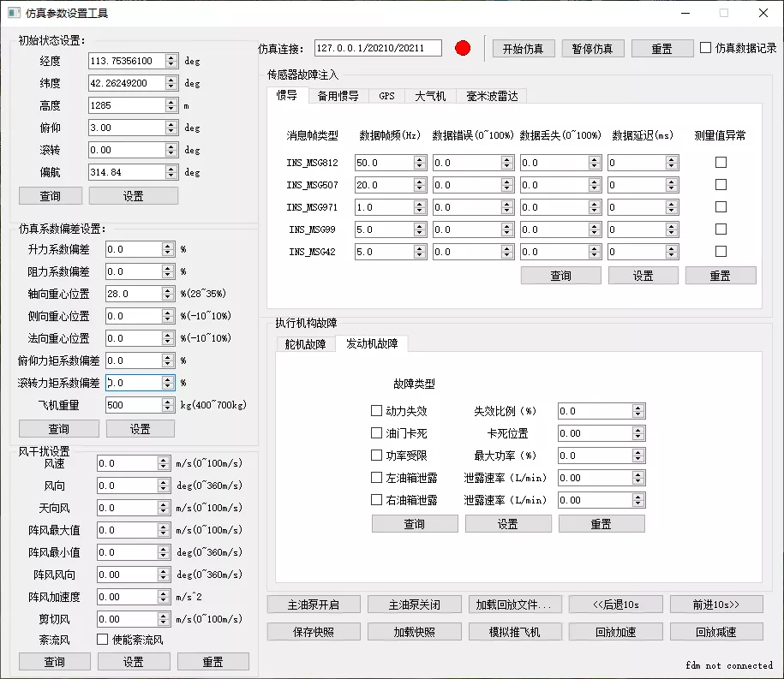Switch to the 备用惯导 tab
The width and height of the screenshot is (784, 679).
coord(338,96)
